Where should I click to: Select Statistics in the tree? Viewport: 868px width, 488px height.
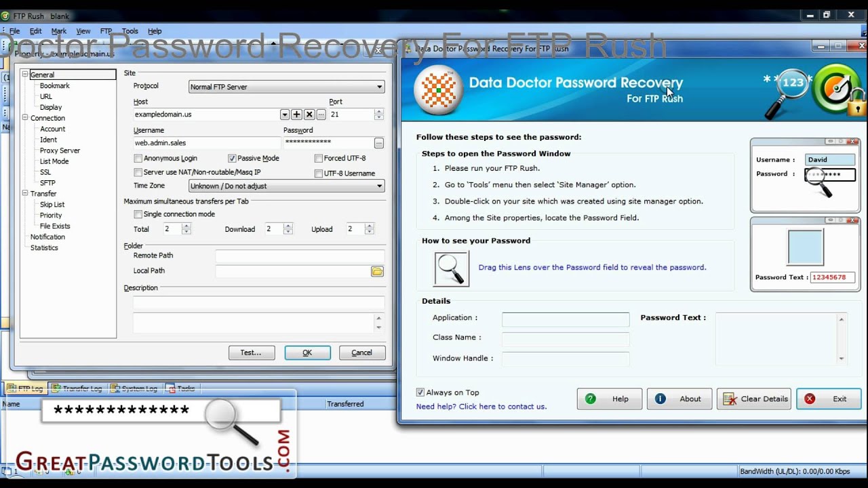coord(44,248)
